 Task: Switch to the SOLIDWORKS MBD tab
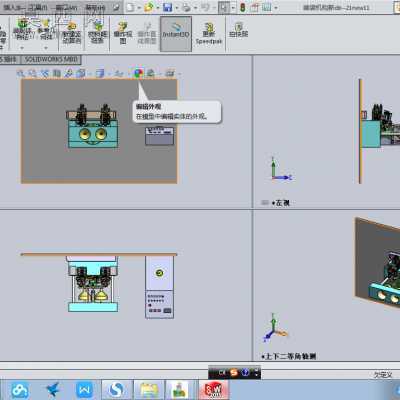[x=51, y=59]
